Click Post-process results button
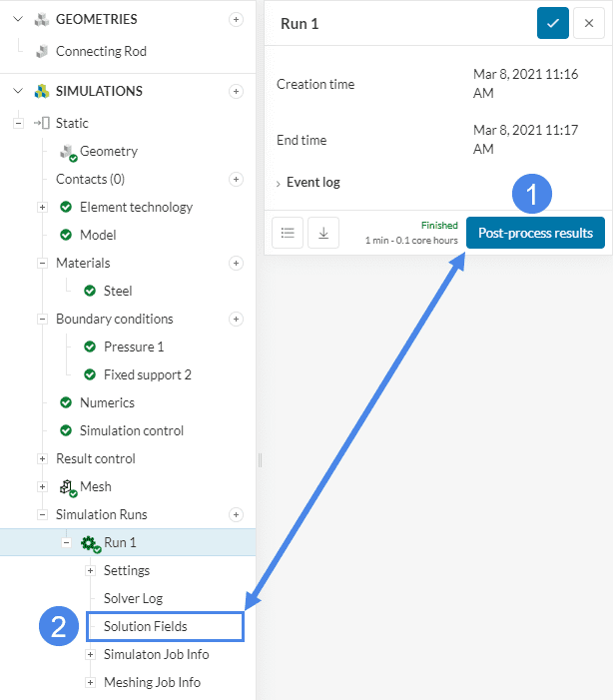 pyautogui.click(x=534, y=233)
